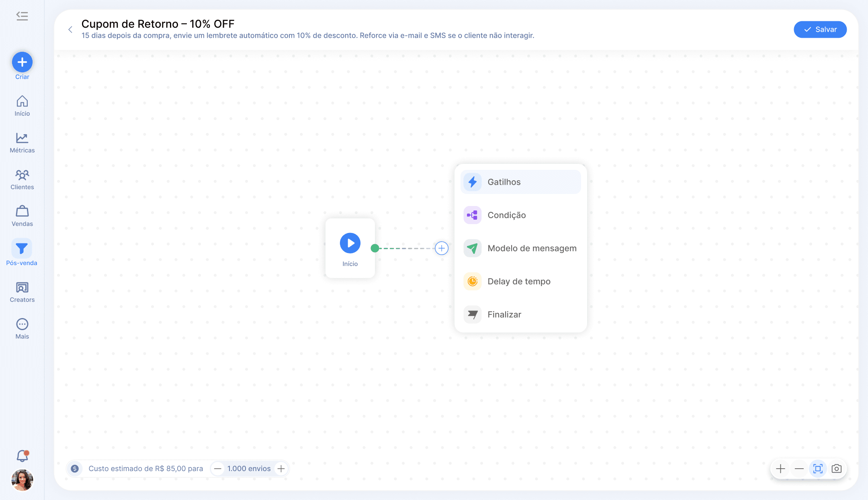Click the Início play node
Viewport: 868px width, 500px height.
(x=350, y=243)
